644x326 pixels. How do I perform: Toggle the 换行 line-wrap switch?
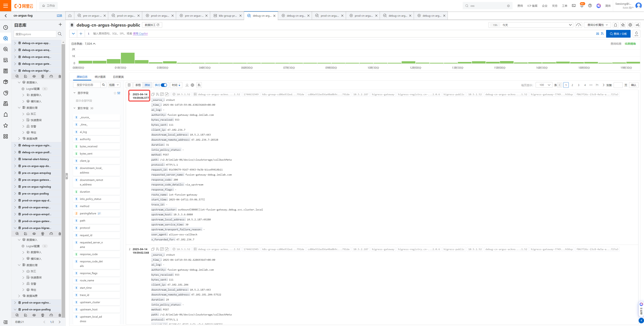(164, 85)
